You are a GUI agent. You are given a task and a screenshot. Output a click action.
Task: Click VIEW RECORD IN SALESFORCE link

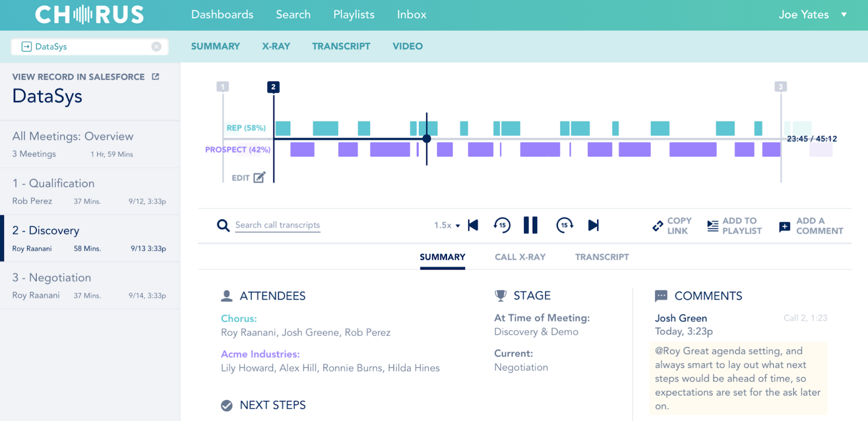[x=79, y=77]
